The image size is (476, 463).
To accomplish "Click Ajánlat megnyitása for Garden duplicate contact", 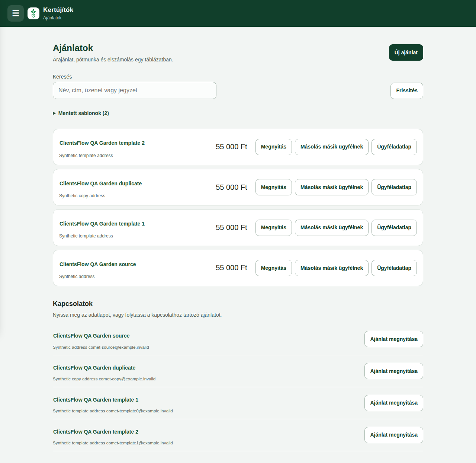I will (x=394, y=371).
